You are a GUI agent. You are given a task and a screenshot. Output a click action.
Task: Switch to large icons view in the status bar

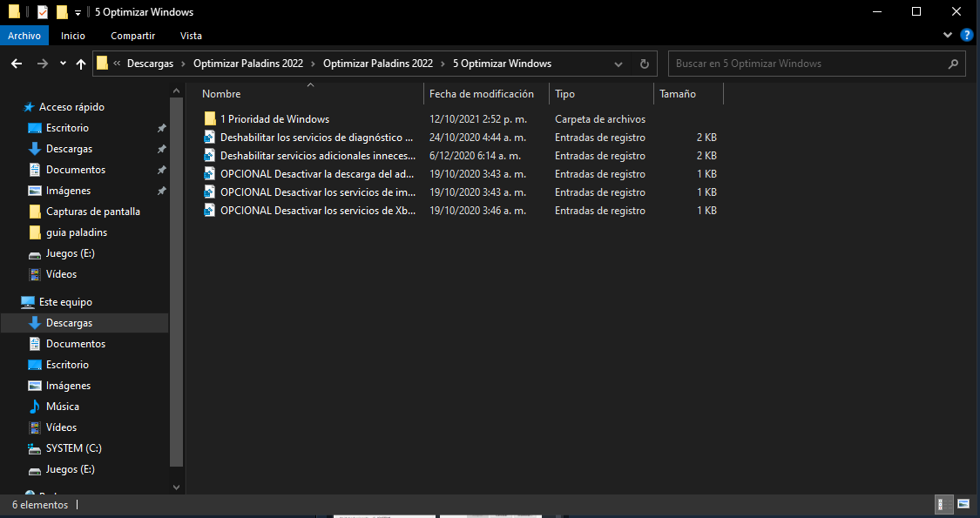coord(963,504)
